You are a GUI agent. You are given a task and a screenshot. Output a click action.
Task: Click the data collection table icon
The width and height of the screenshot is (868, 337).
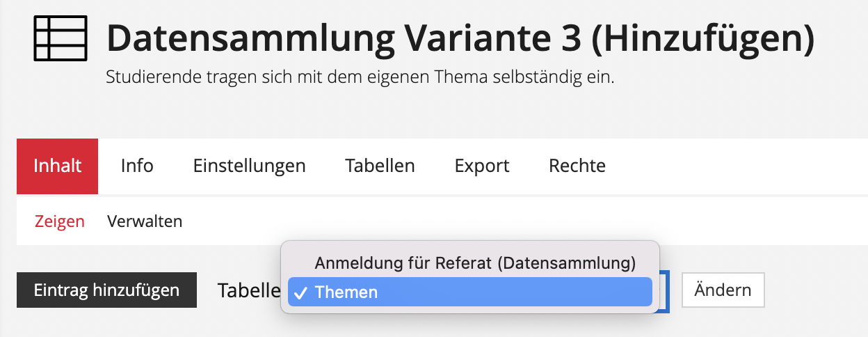point(61,39)
